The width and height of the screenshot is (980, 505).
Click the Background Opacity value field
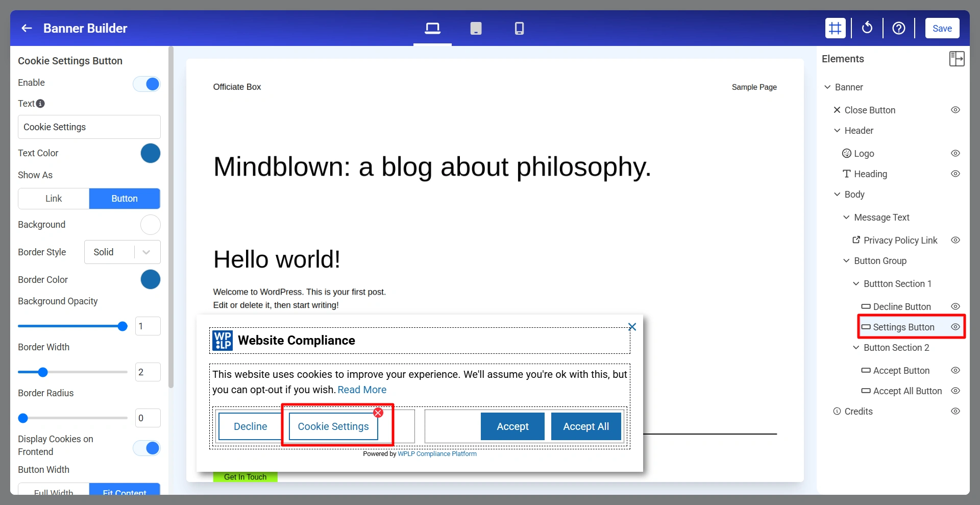[148, 326]
